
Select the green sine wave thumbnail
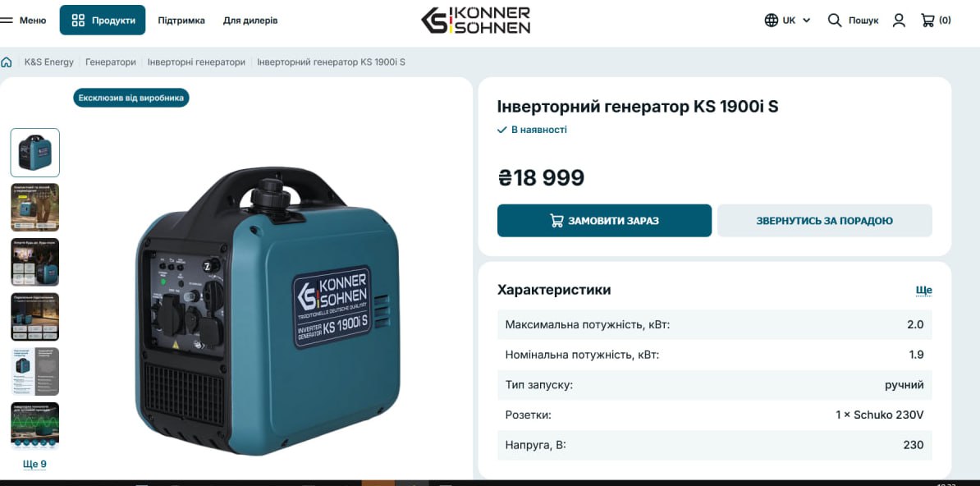click(35, 426)
